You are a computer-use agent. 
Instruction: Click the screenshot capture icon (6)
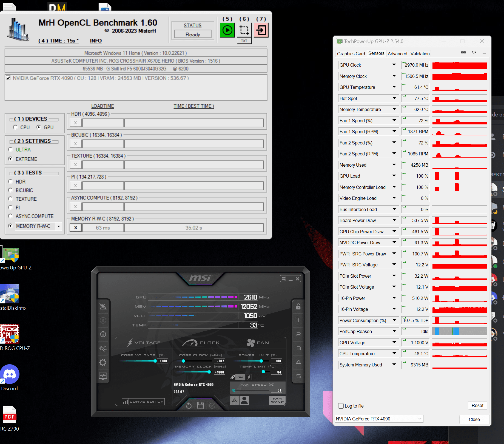click(244, 30)
